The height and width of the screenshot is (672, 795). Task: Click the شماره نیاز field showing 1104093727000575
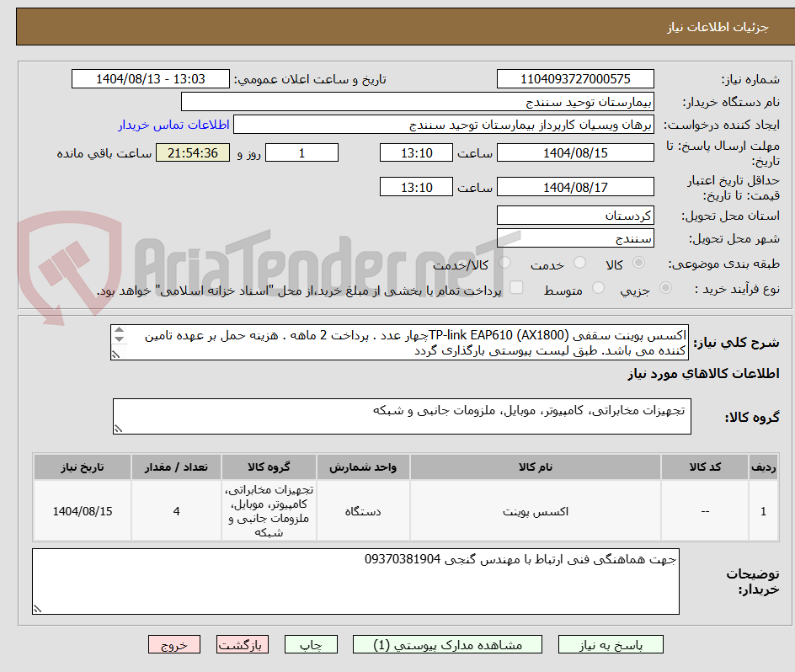[575, 78]
